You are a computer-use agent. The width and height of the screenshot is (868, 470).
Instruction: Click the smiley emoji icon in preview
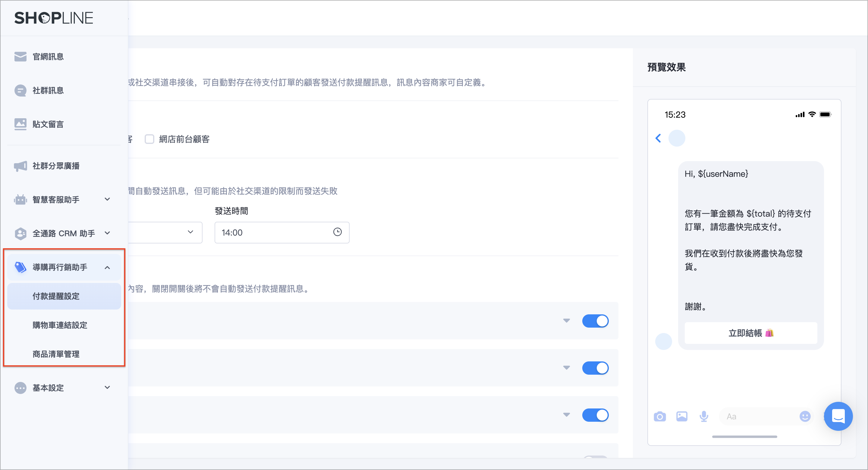805,416
